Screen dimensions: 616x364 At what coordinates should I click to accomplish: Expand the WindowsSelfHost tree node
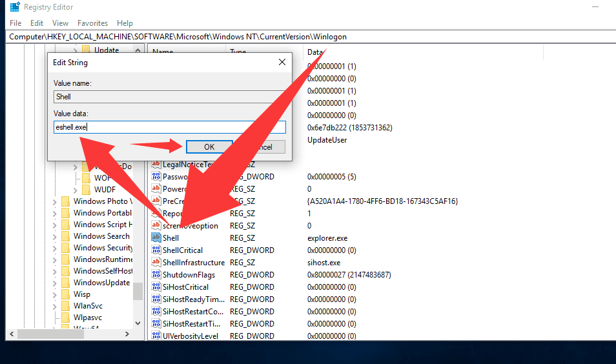pyautogui.click(x=55, y=272)
